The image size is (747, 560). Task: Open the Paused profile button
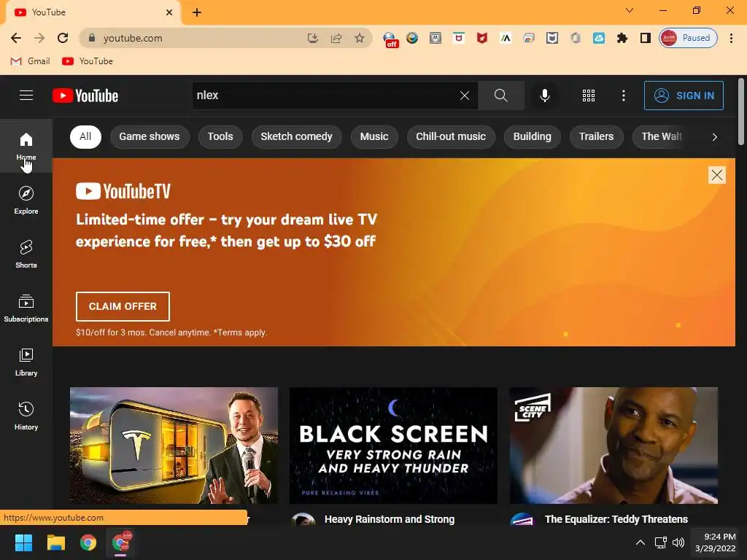click(x=688, y=38)
